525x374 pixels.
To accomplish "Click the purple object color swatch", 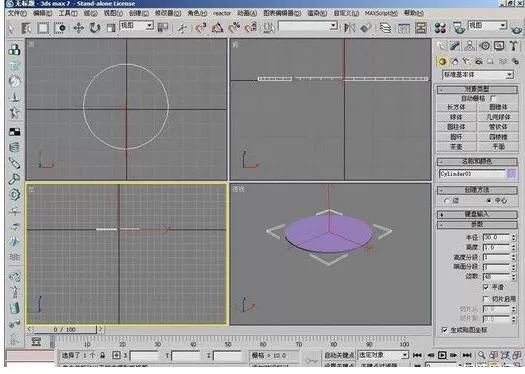I will click(x=512, y=174).
